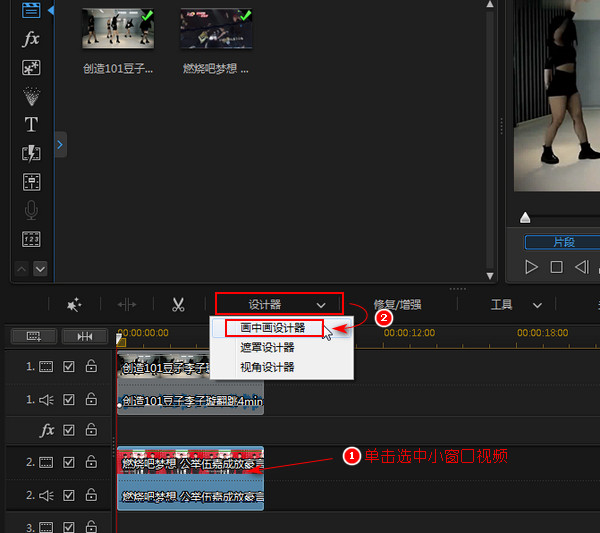Open the Chapter Room 123 icon
The height and width of the screenshot is (533, 600).
[31, 240]
